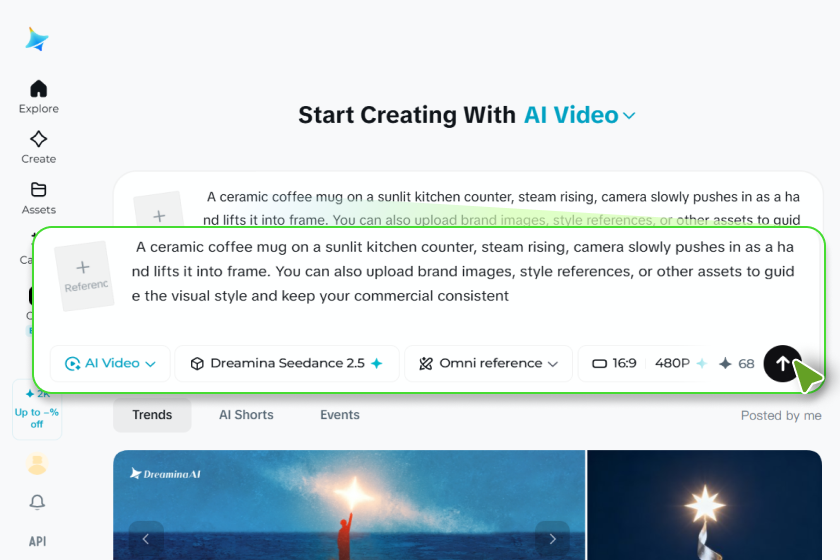Image resolution: width=840 pixels, height=560 pixels.
Task: Show Posted by me items
Action: [781, 415]
